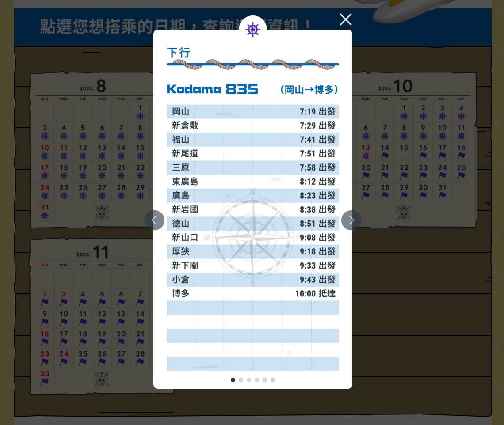
Task: Click flag icon under October 14
Action: (385, 156)
